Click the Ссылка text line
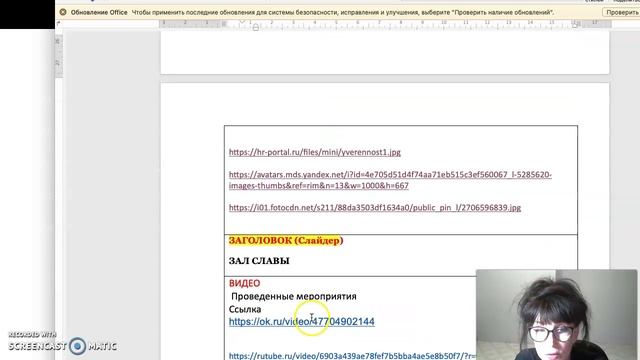Image resolution: width=640 pixels, height=360 pixels. click(245, 309)
